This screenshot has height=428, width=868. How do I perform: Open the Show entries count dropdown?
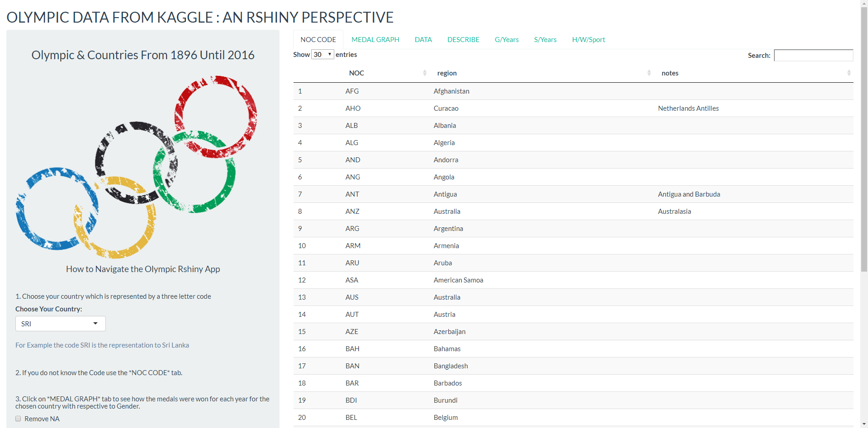[x=323, y=54]
